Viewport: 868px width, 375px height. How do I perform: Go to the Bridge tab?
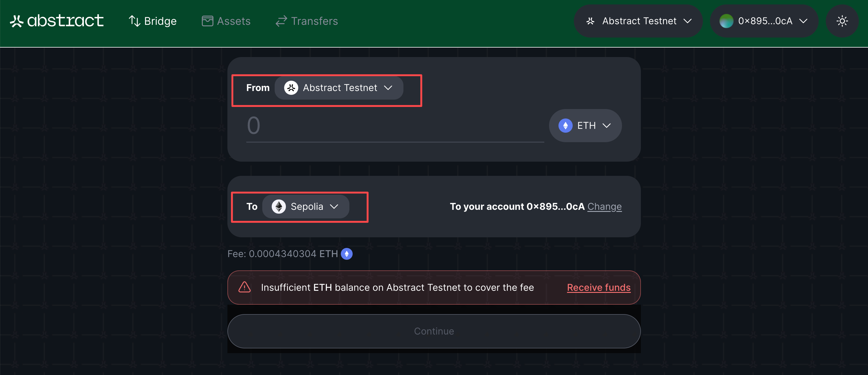(153, 21)
